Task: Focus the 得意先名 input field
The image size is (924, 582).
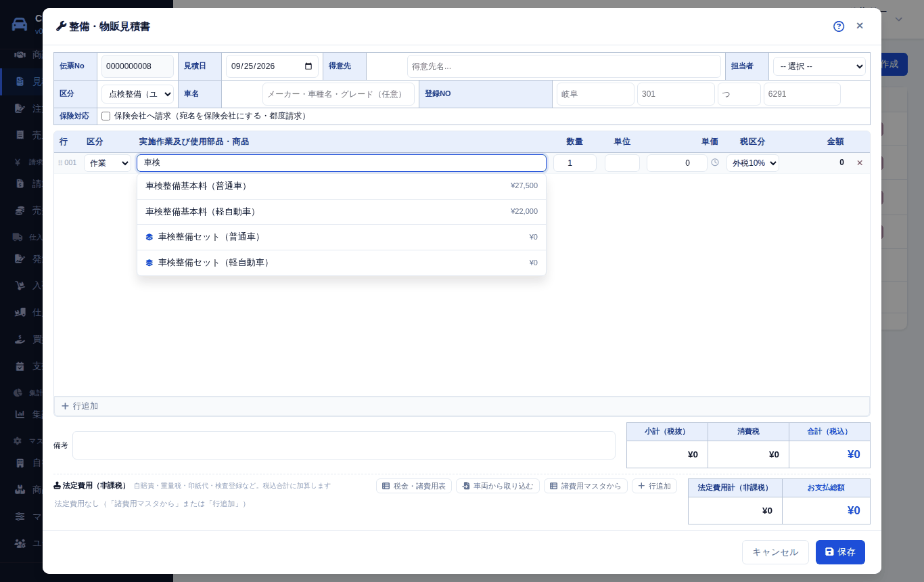Action: pyautogui.click(x=564, y=66)
